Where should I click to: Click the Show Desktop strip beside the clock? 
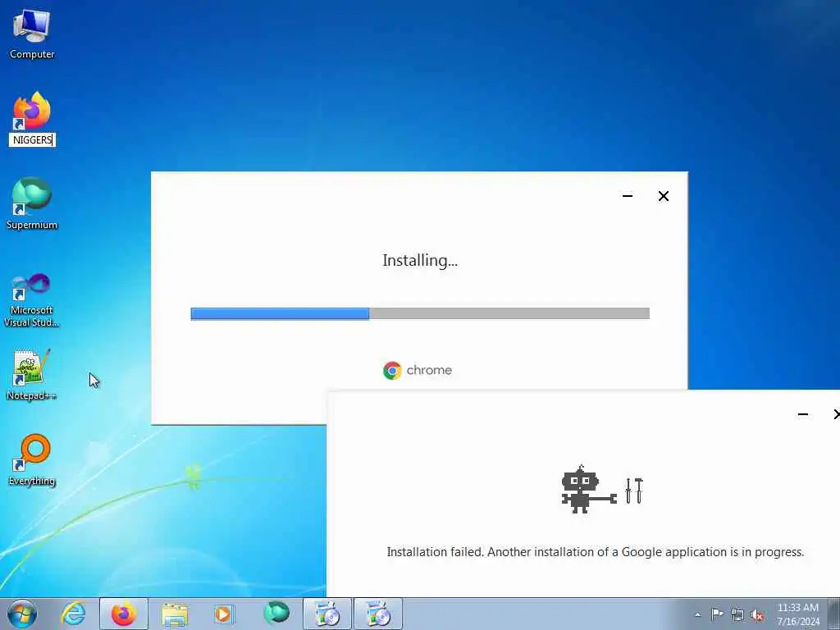[x=833, y=614]
